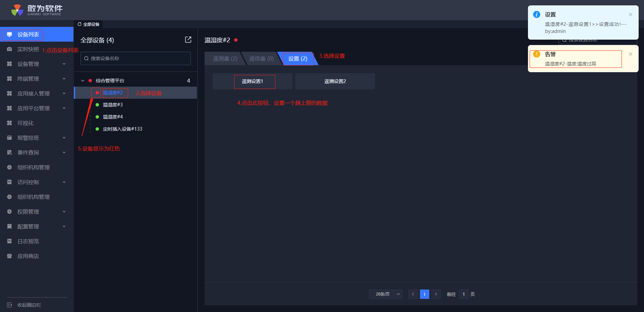
Task: Expand the 终端管理 submenu arrow
Action: 64,79
